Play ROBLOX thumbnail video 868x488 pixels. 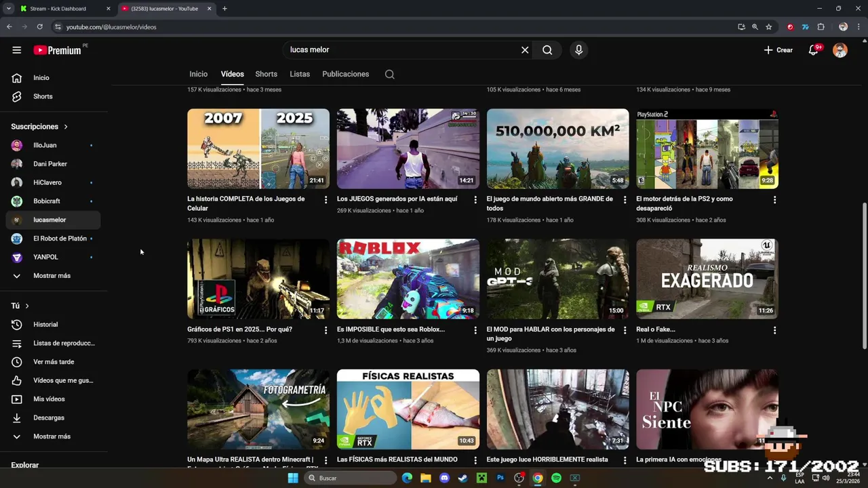tap(408, 279)
